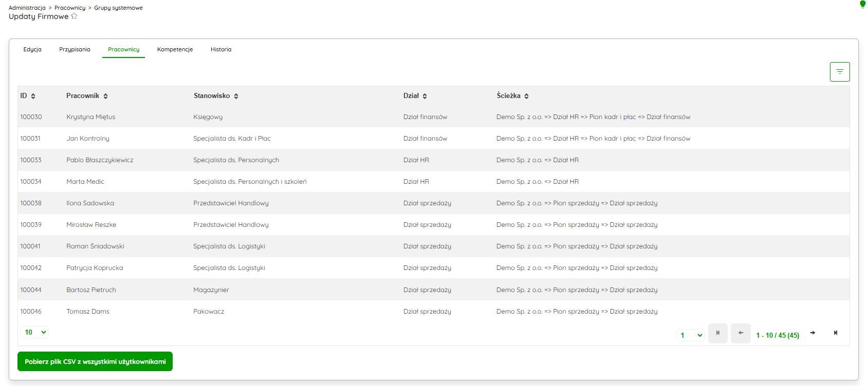
Task: Click the Updaty Firmowe page title
Action: pyautogui.click(x=39, y=16)
